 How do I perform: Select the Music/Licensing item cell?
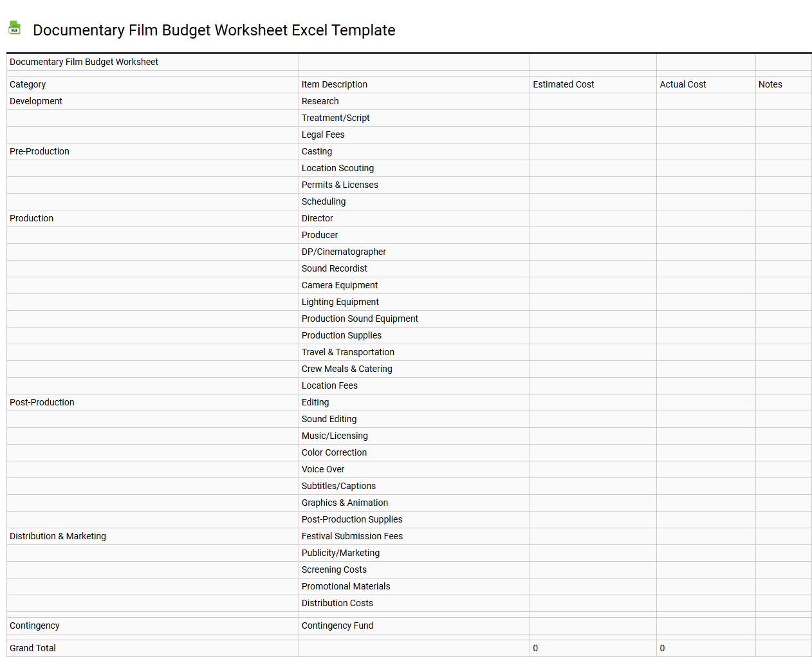click(335, 436)
